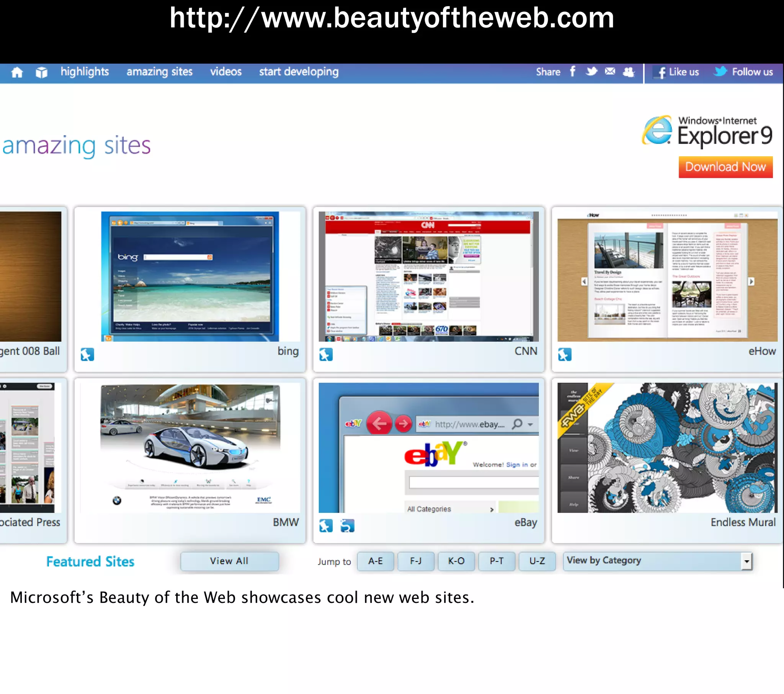
Task: Jump to sites F-J
Action: click(x=416, y=561)
